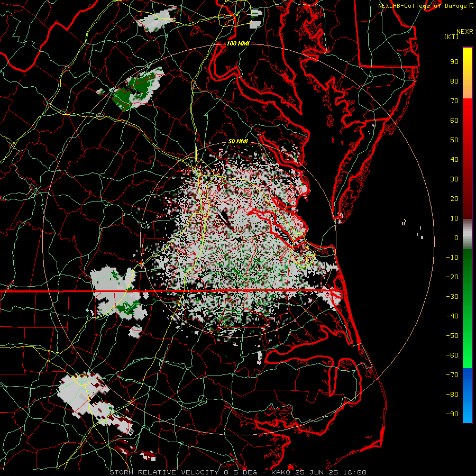Click the 0 knot scale label
The height and width of the screenshot is (476, 476).
click(x=456, y=238)
